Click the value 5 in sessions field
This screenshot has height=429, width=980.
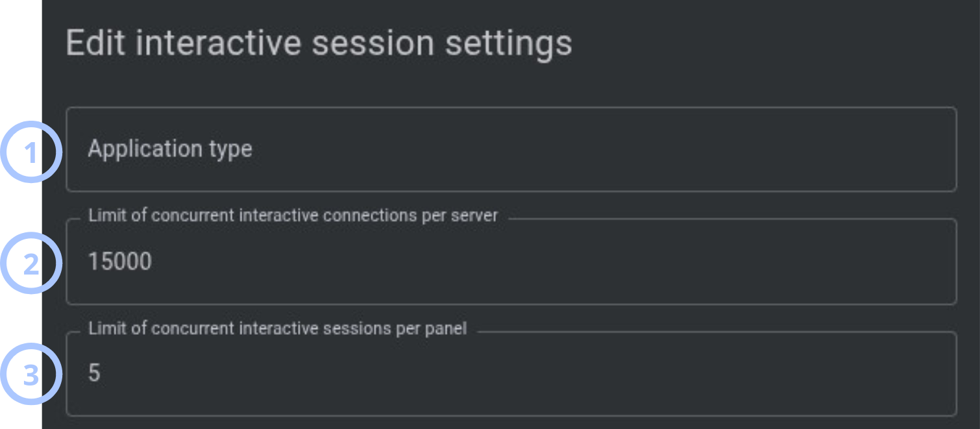click(x=94, y=373)
